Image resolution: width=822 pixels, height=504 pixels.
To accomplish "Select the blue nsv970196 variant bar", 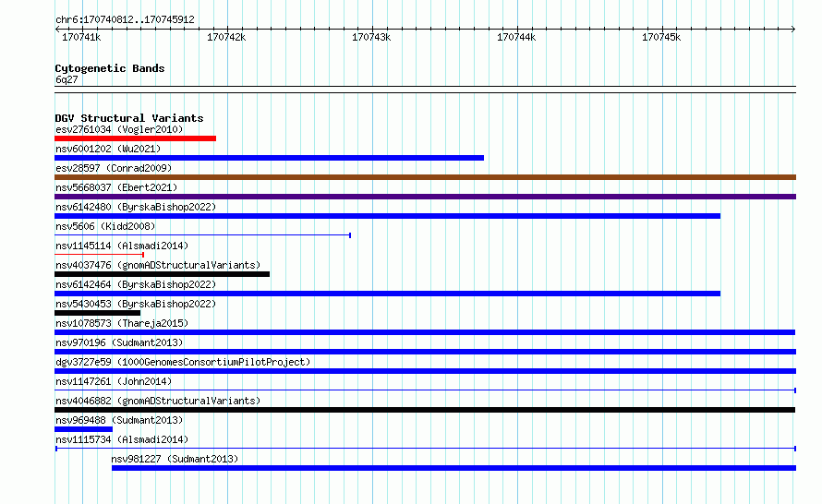I will click(425, 352).
